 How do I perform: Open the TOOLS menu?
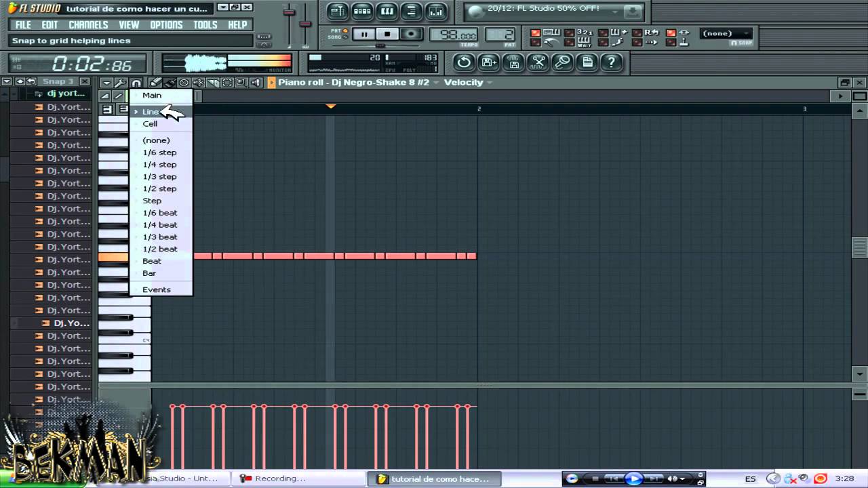click(x=205, y=24)
